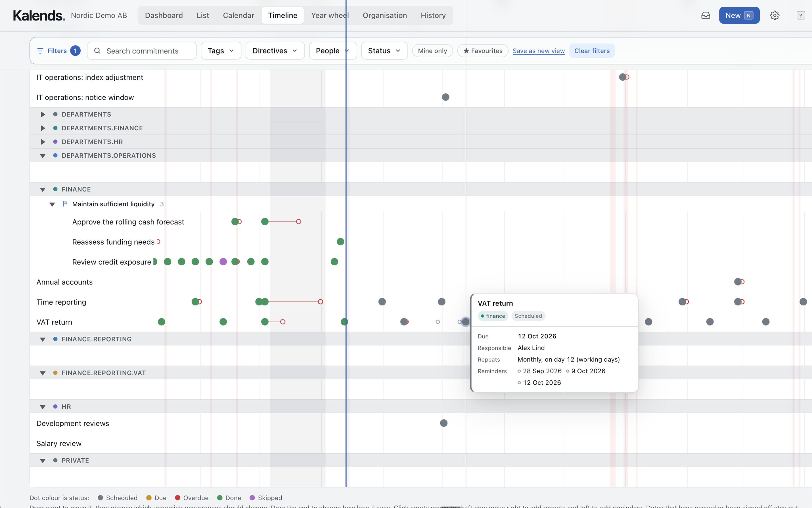Click the Filters button

click(x=58, y=51)
